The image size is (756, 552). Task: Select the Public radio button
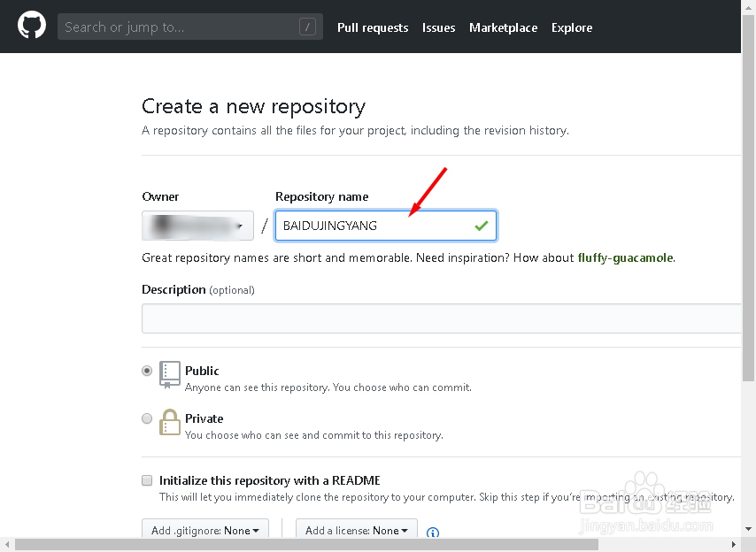(x=147, y=372)
